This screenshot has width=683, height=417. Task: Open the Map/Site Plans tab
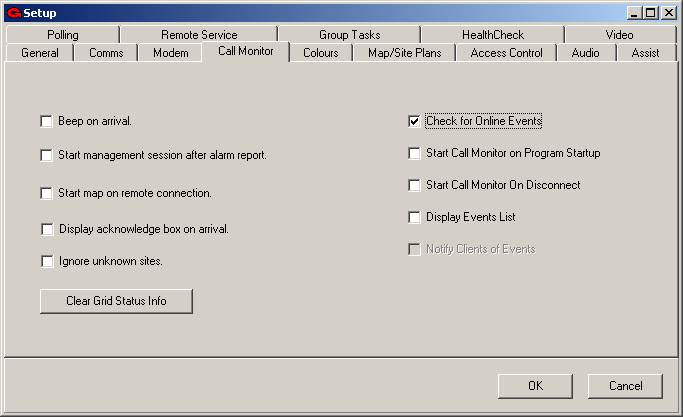[405, 53]
